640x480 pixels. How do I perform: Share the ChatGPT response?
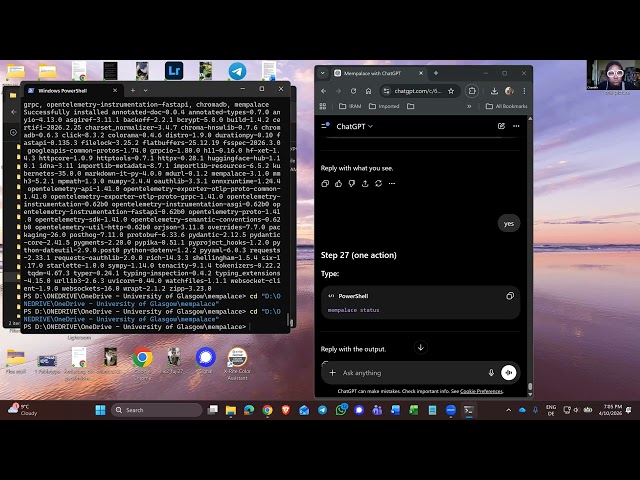[365, 184]
